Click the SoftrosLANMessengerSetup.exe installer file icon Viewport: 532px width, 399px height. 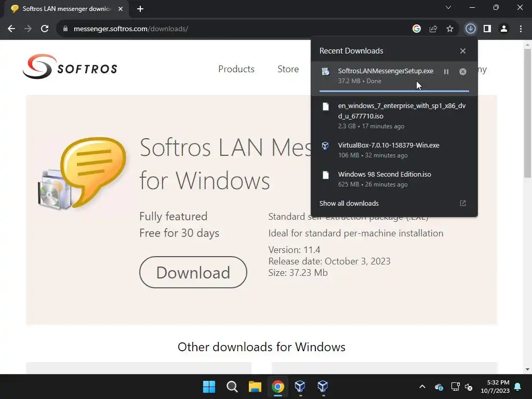(x=325, y=72)
